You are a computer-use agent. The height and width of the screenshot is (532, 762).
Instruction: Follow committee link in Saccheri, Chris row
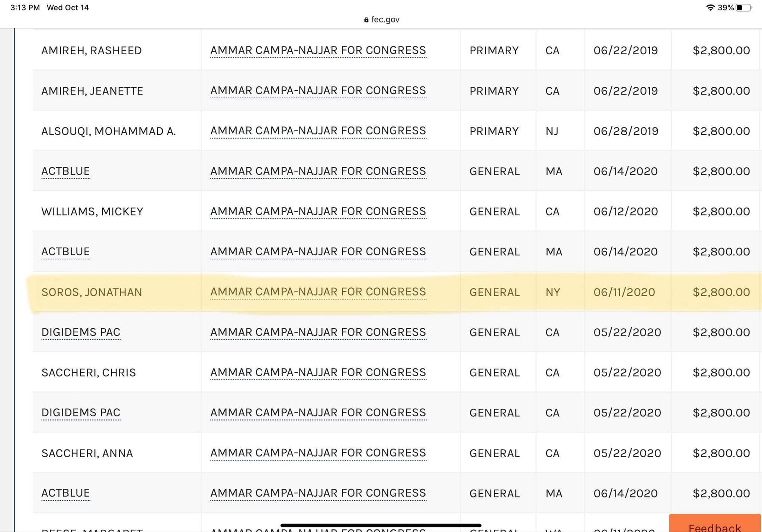(x=318, y=372)
